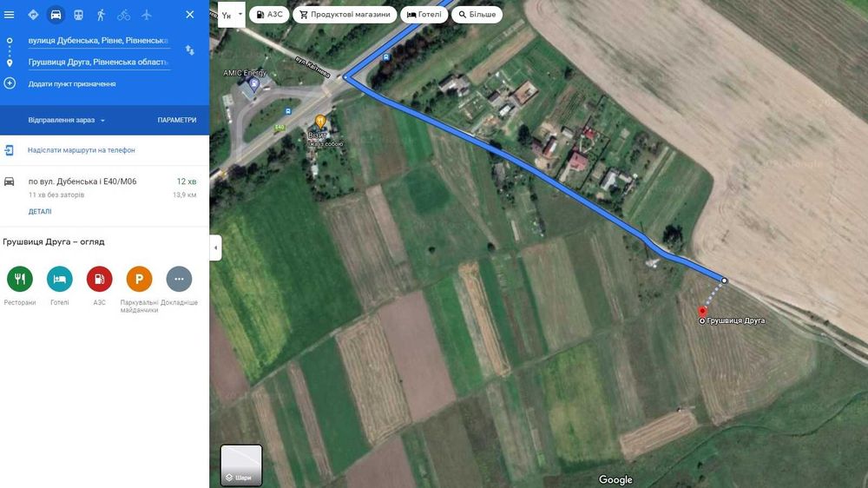Filter map by АЗС chip
The width and height of the screenshot is (868, 488).
tap(270, 15)
